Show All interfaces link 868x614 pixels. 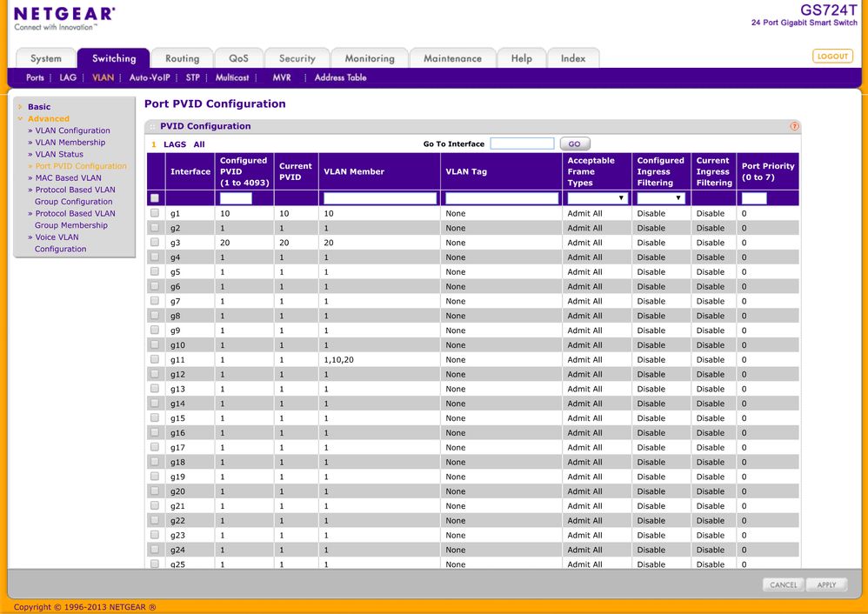click(x=198, y=144)
